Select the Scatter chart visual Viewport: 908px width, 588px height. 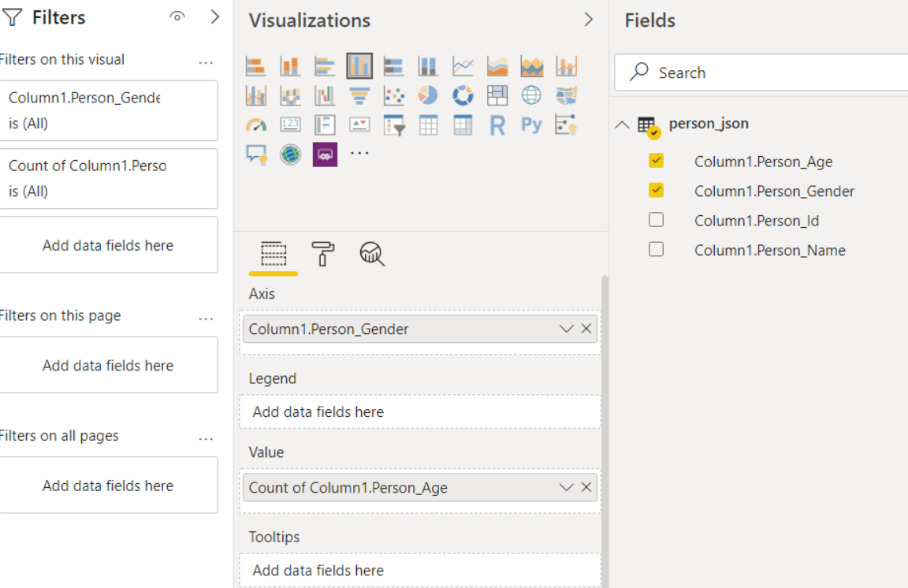tap(394, 95)
